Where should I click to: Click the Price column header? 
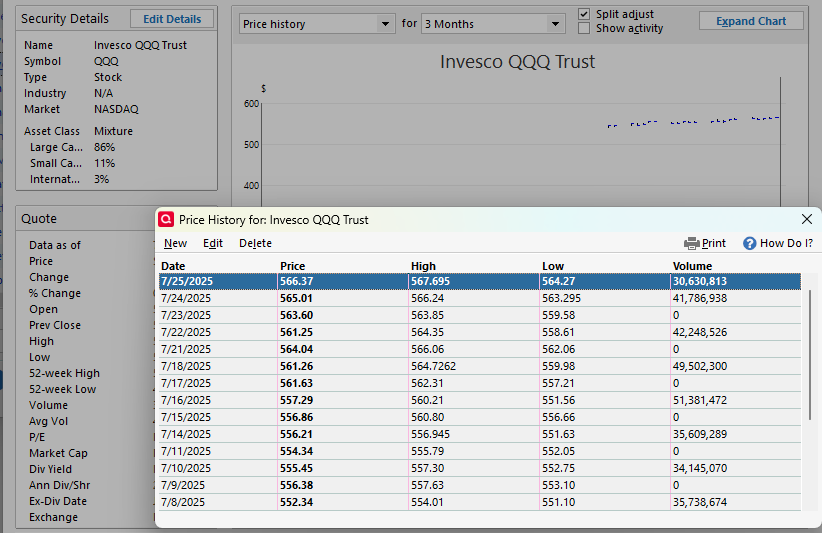point(293,266)
